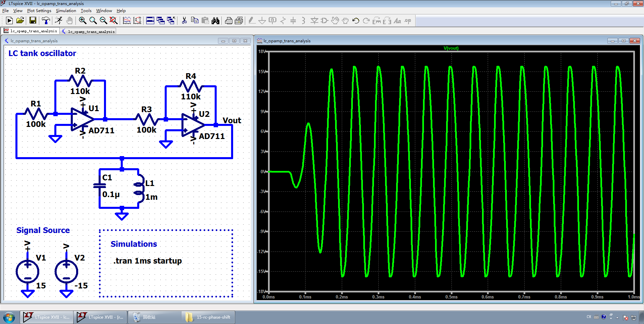This screenshot has height=324, width=644.
Task: Click the Tile Windows icon
Action: (150, 21)
